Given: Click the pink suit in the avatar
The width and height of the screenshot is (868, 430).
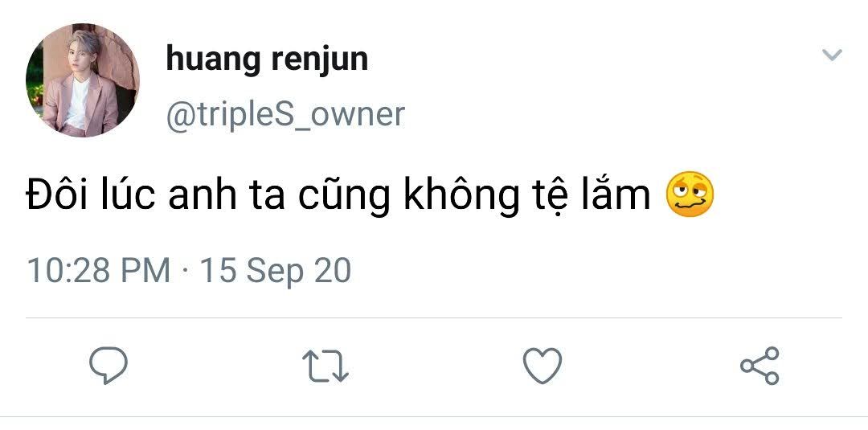Looking at the screenshot, I should click(x=80, y=105).
